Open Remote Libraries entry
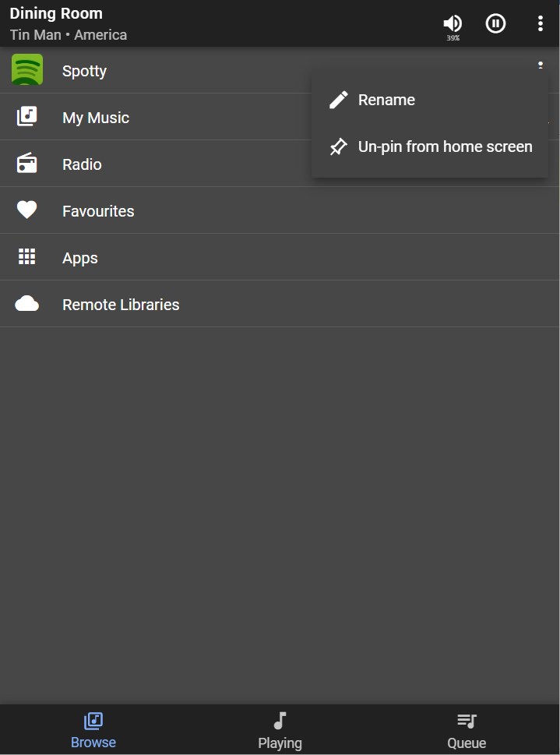 point(121,305)
